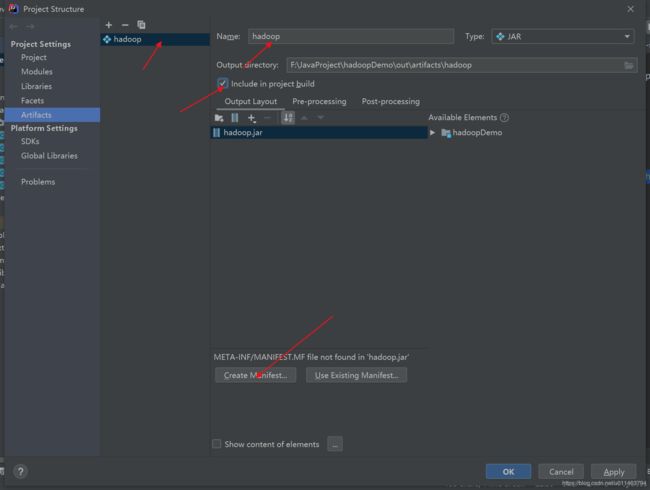
Task: Click Apply button
Action: click(614, 472)
